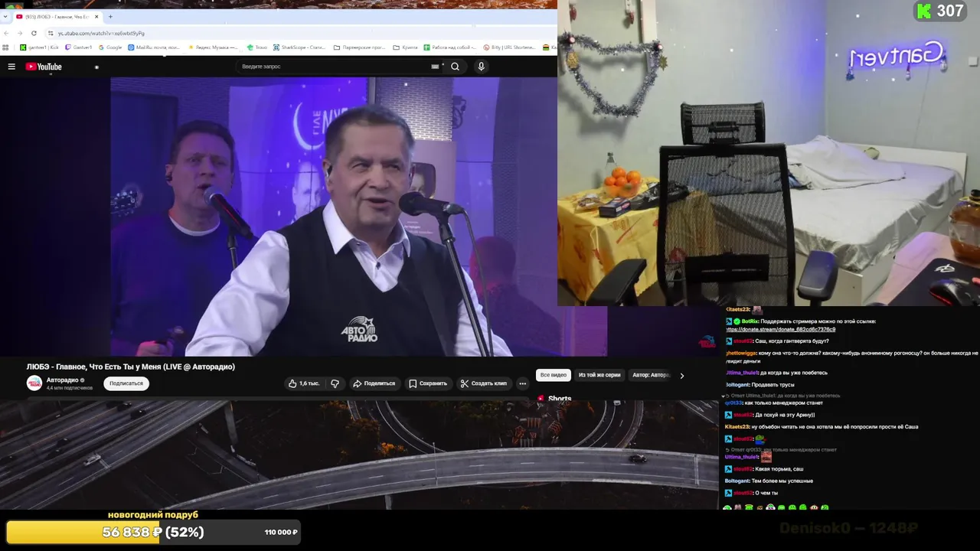Open the Chrome apps grid icon
Screen dimensions: 980x551
pos(7,47)
